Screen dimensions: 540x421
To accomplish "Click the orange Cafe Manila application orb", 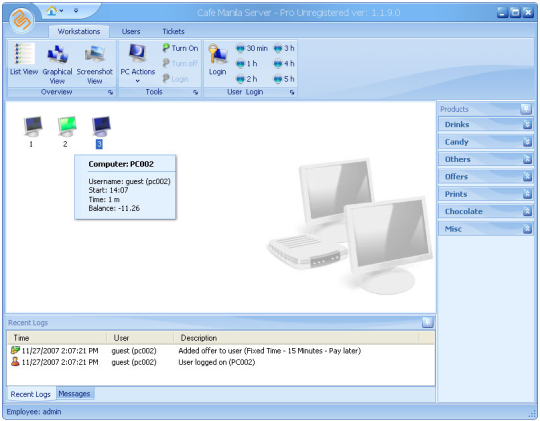I will [22, 21].
